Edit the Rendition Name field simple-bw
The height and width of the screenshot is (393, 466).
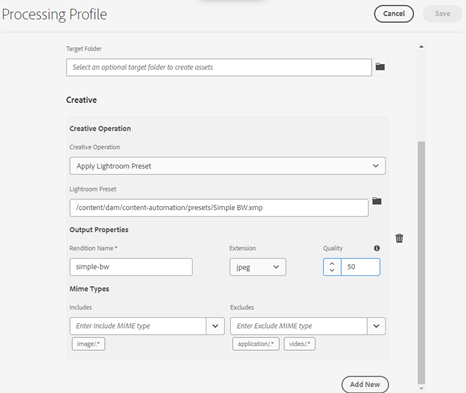click(131, 267)
